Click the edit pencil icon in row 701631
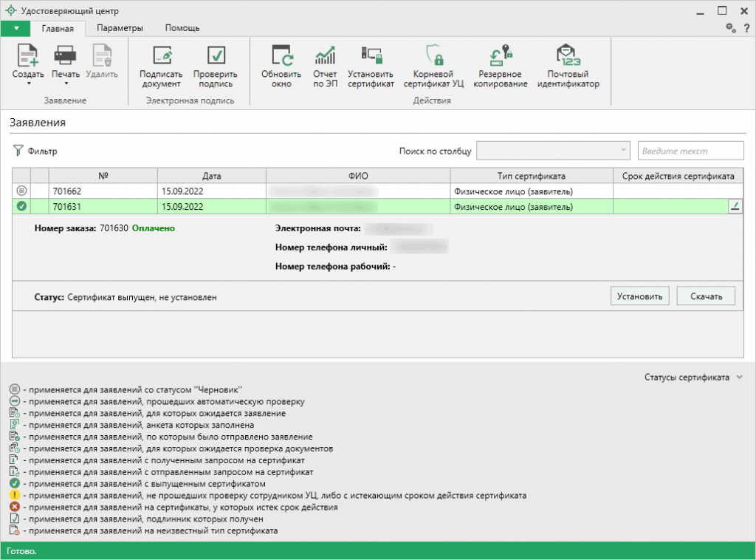Screen dimensions: 756x560 735,207
